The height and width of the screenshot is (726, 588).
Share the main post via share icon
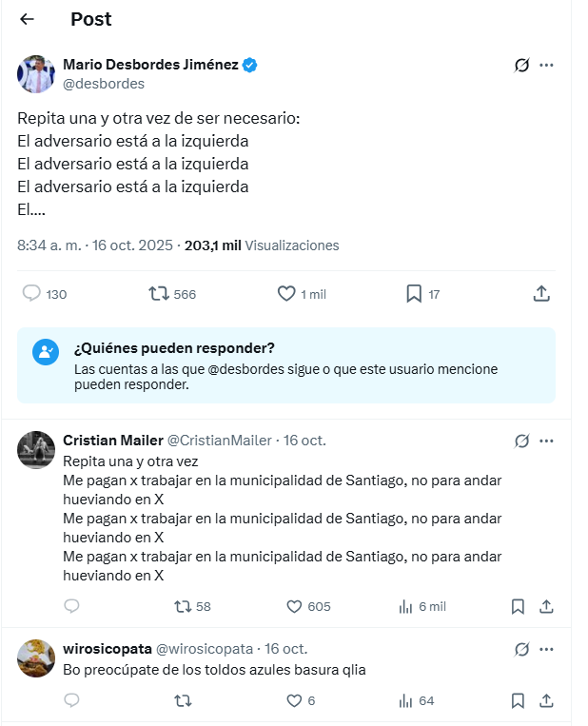pos(541,294)
